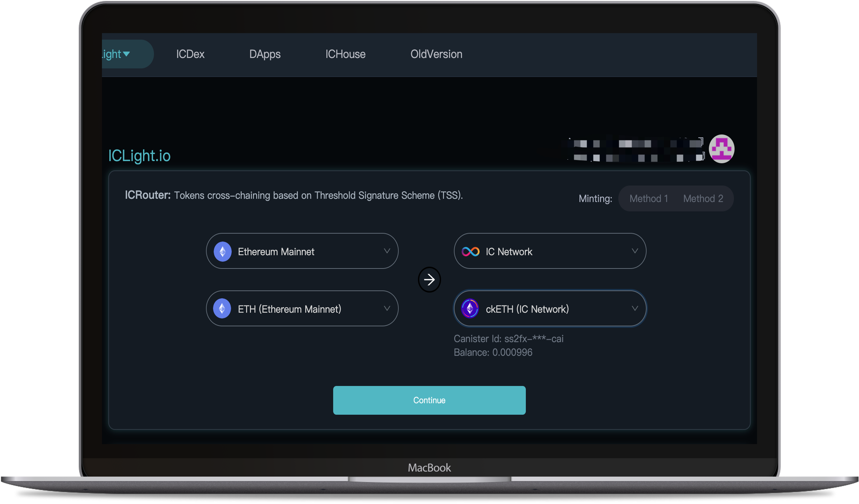Click the swap direction arrow icon
Screen dimensions: 859x504
click(x=429, y=279)
